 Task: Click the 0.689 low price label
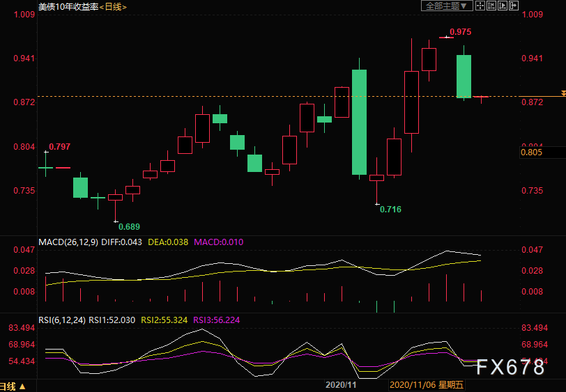click(129, 227)
